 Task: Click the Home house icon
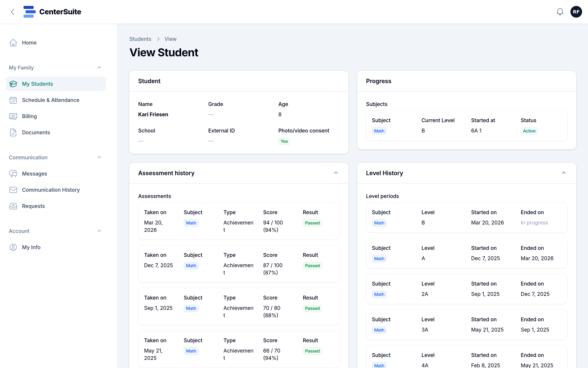13,43
